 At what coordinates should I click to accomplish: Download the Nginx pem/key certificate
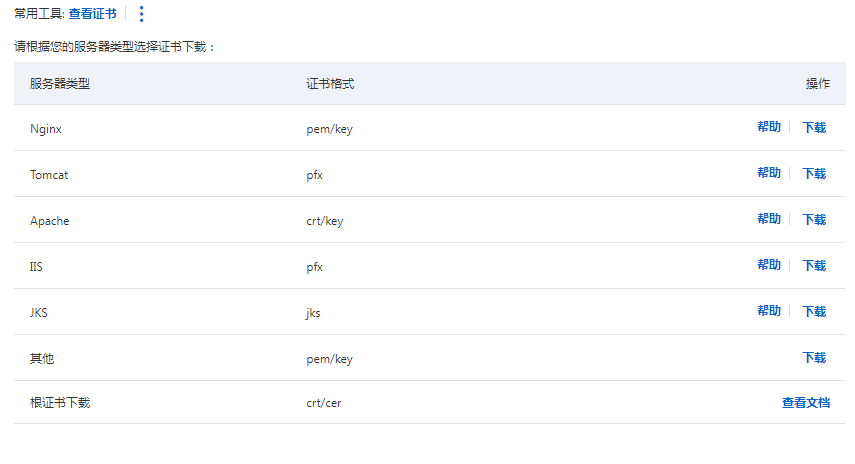(814, 128)
